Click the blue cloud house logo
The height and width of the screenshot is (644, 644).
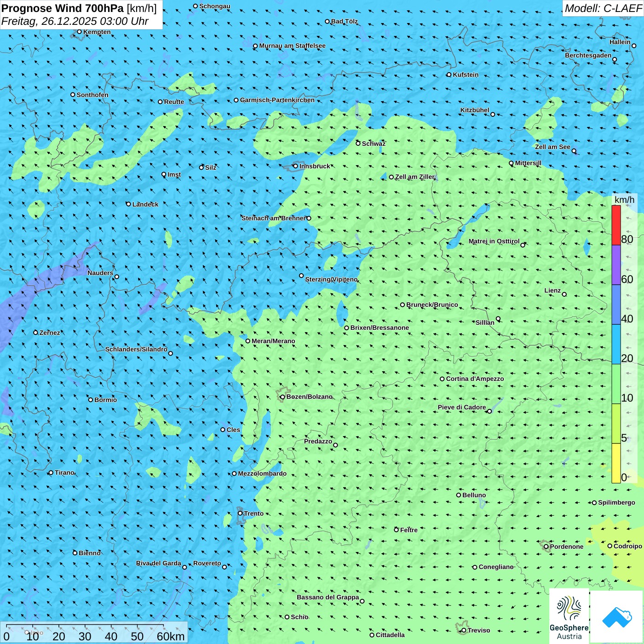pyautogui.click(x=617, y=616)
